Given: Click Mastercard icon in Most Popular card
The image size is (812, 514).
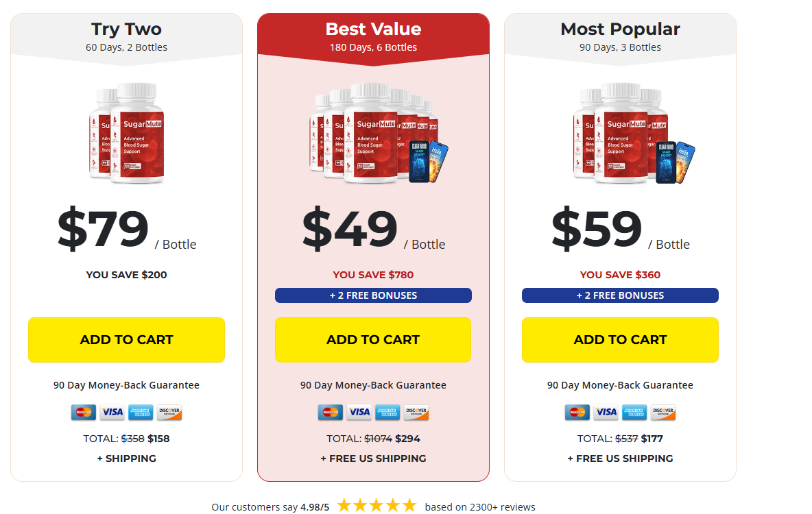Looking at the screenshot, I should [x=577, y=413].
